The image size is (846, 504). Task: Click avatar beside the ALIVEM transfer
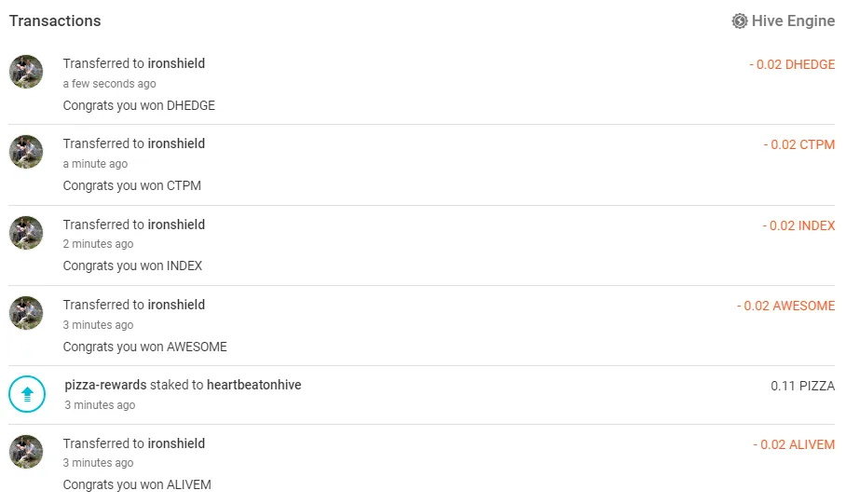click(26, 452)
